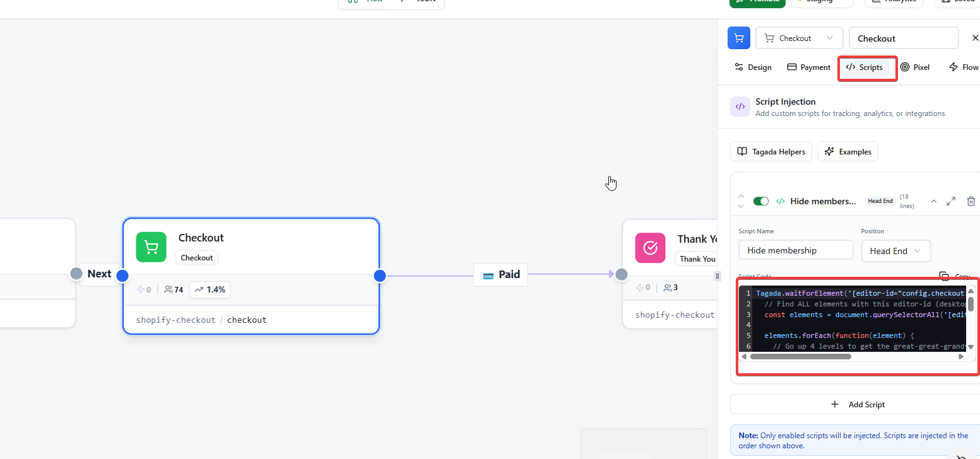Switch to the Pixel tab
Viewport: 980px width, 459px height.
click(x=914, y=67)
